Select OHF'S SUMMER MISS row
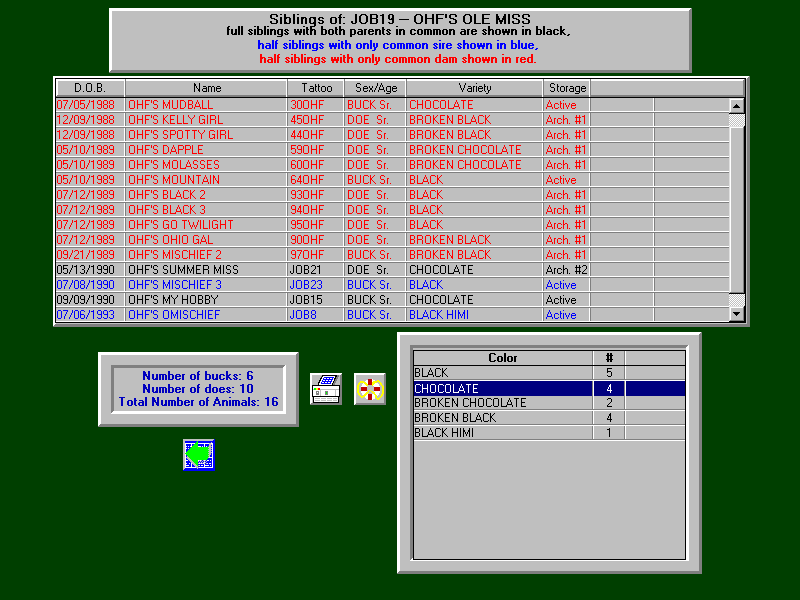This screenshot has height=600, width=800. tap(392, 269)
